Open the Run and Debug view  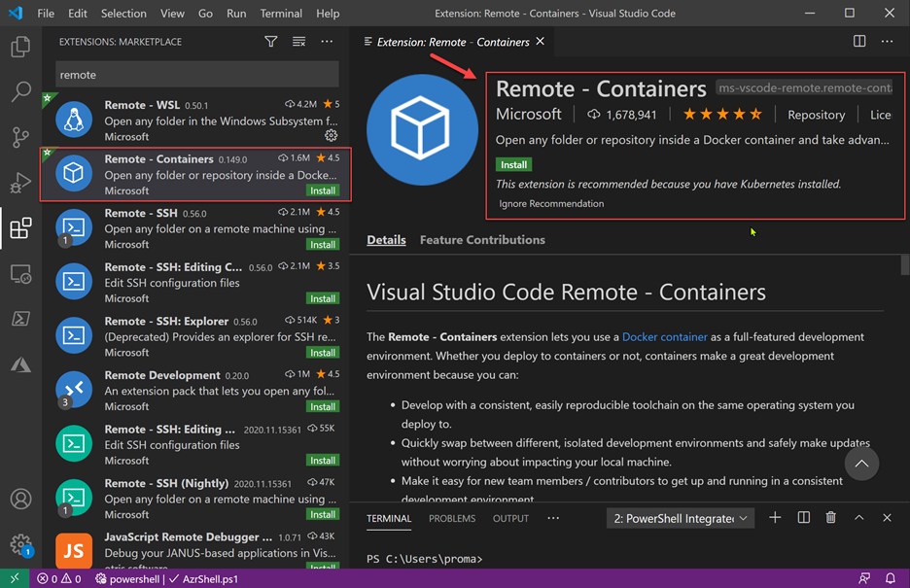[20, 182]
